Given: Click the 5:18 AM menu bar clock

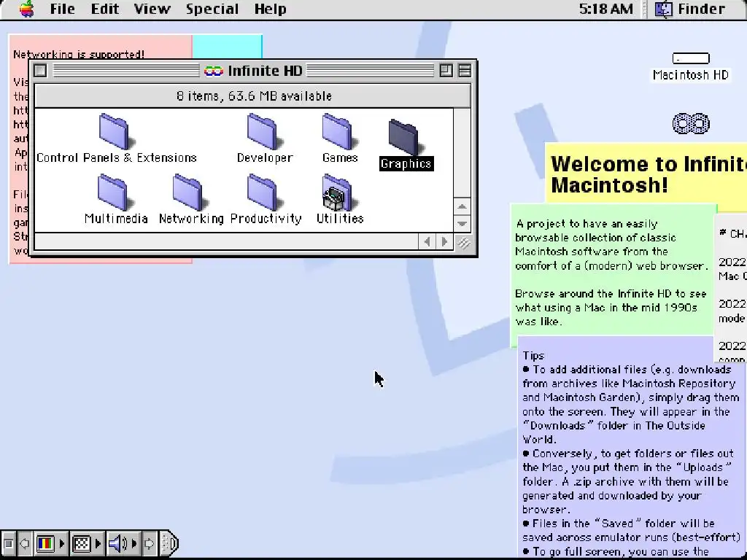Looking at the screenshot, I should point(606,9).
